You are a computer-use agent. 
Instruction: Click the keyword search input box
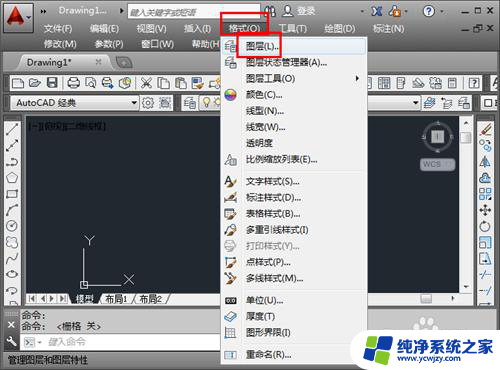coord(193,12)
